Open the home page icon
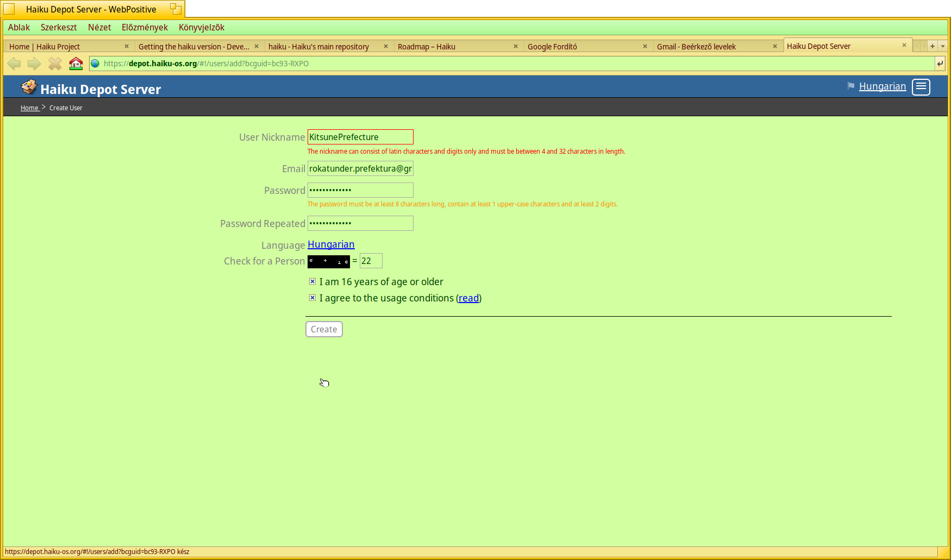951x560 pixels. coord(76,64)
